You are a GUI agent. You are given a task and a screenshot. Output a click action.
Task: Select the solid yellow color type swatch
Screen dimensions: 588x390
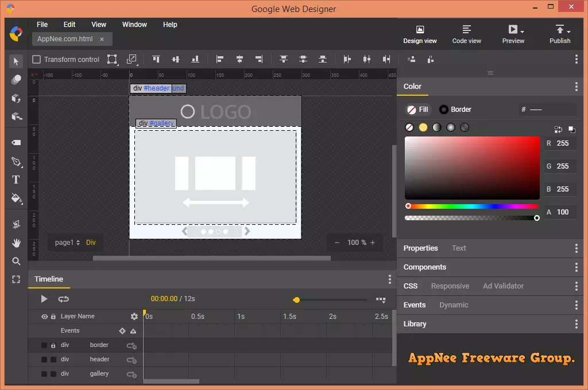click(423, 128)
